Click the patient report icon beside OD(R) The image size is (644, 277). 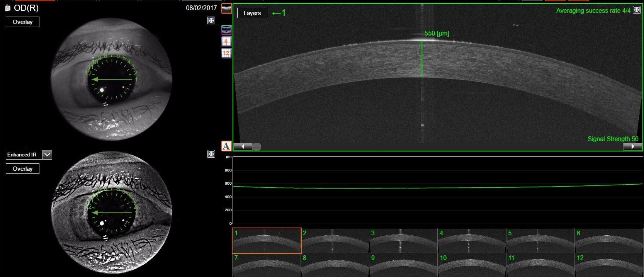[7, 8]
